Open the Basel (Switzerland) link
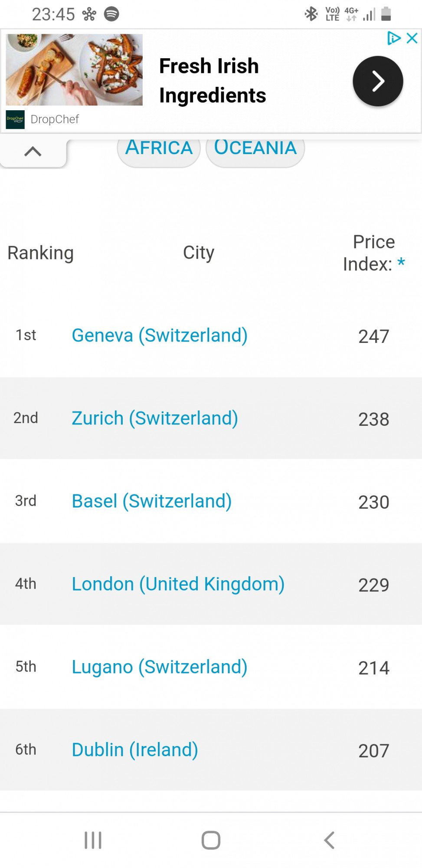The image size is (422, 868). tap(152, 501)
